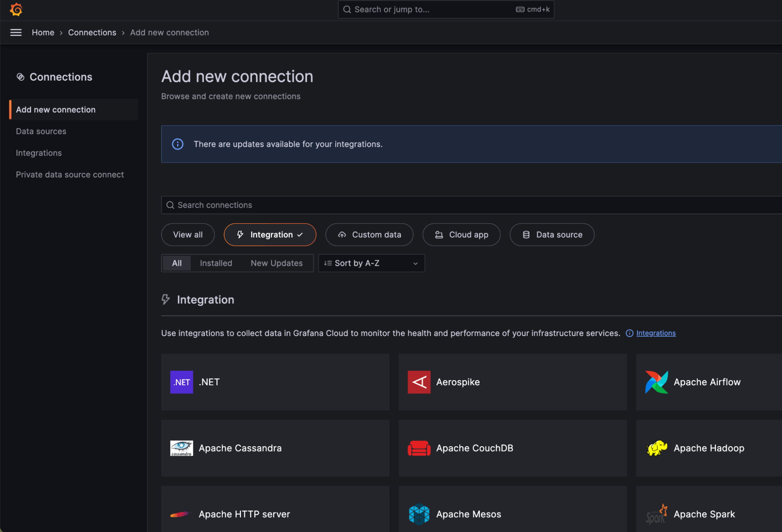
Task: Switch to the New Updates tab
Action: 277,263
